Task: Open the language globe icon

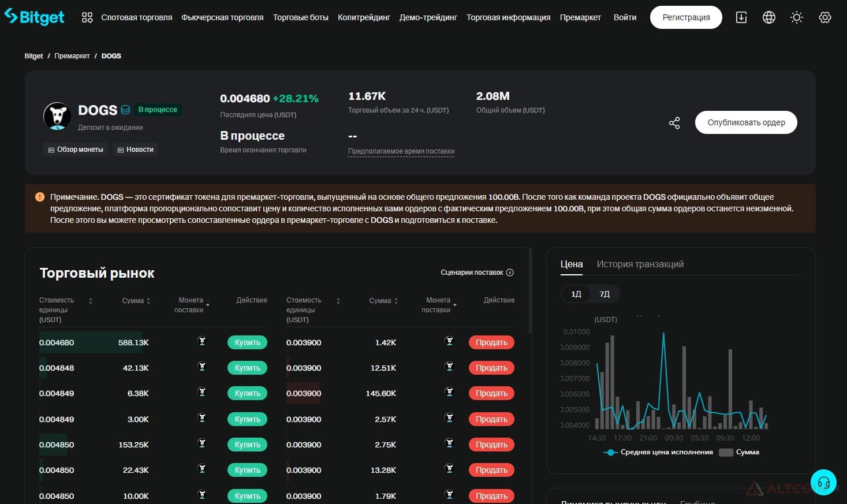Action: (x=769, y=17)
